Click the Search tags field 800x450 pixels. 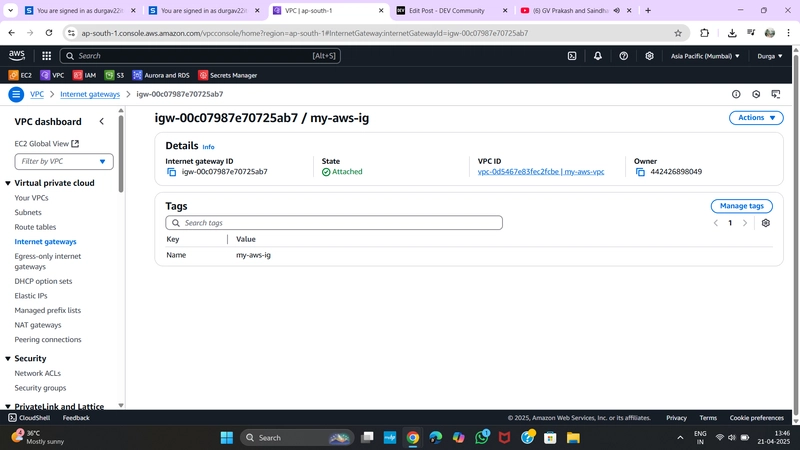coord(334,223)
